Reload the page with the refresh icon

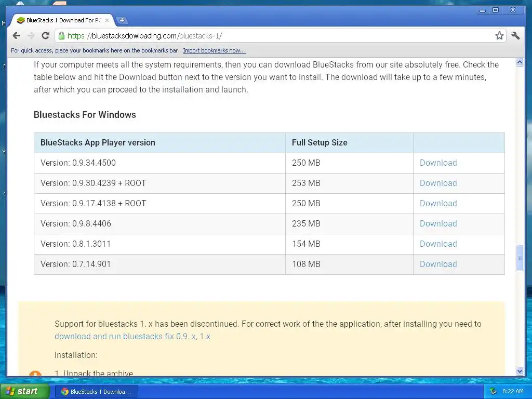[x=46, y=36]
